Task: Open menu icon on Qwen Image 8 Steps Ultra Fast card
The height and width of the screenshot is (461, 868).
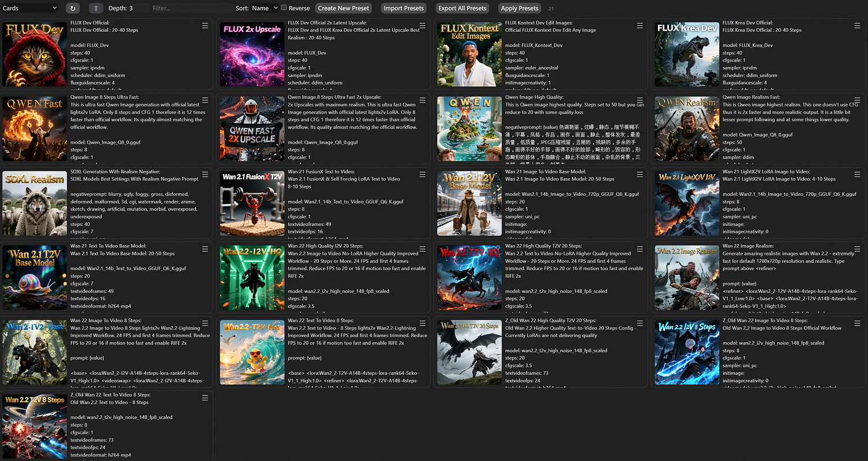Action: tap(205, 100)
